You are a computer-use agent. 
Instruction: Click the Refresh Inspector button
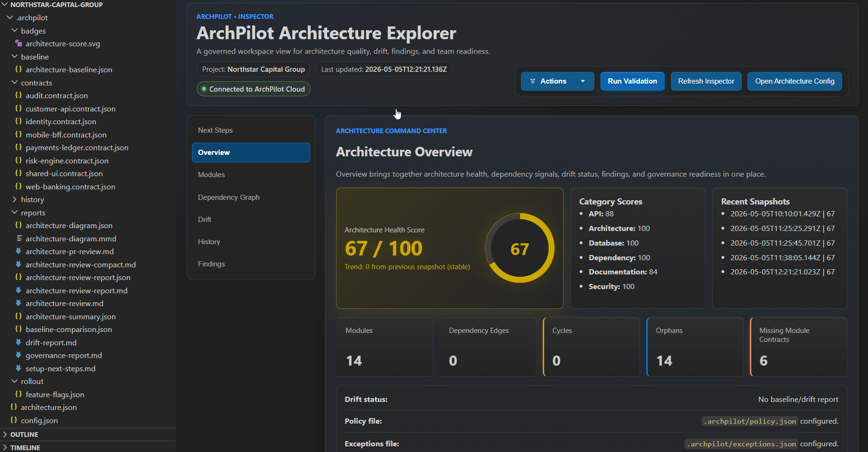point(706,81)
